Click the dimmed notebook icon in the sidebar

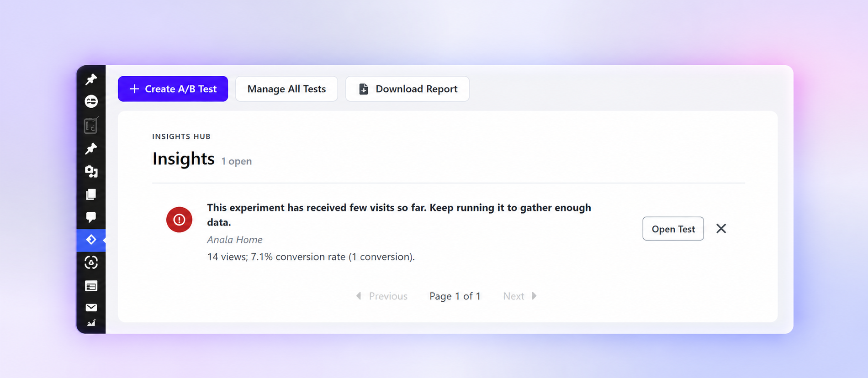(91, 126)
